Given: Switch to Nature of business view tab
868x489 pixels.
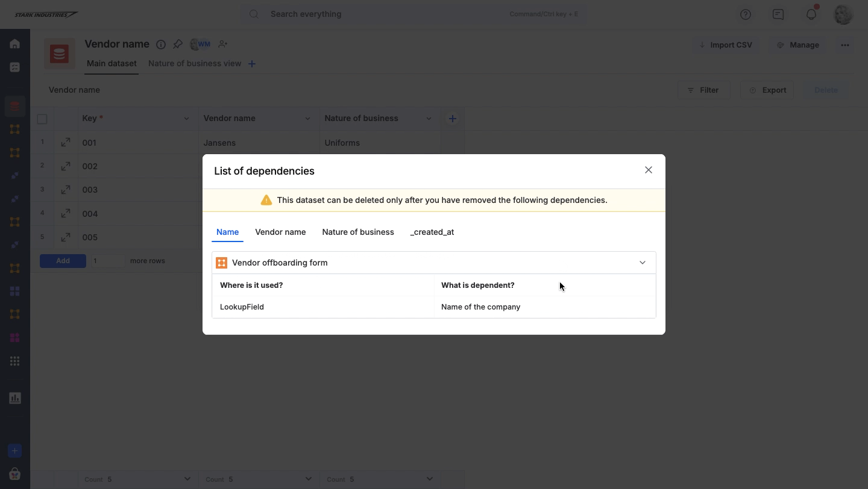Looking at the screenshot, I should tap(195, 63).
